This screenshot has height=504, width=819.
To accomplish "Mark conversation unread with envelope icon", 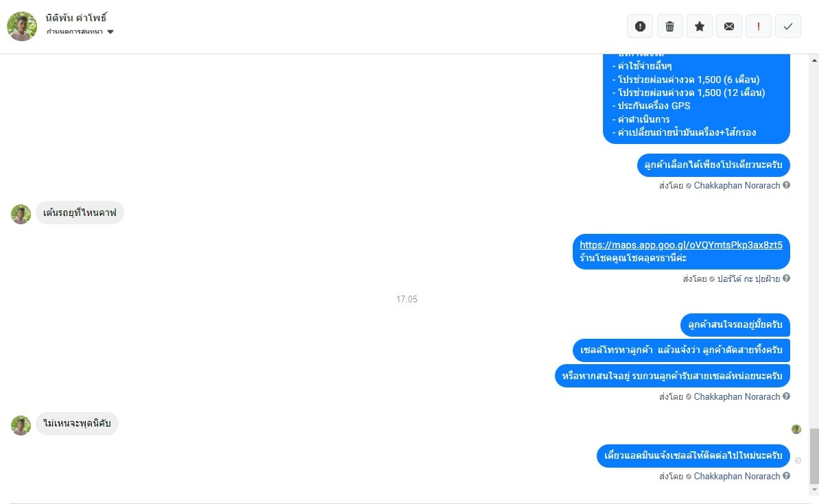I will click(x=729, y=26).
